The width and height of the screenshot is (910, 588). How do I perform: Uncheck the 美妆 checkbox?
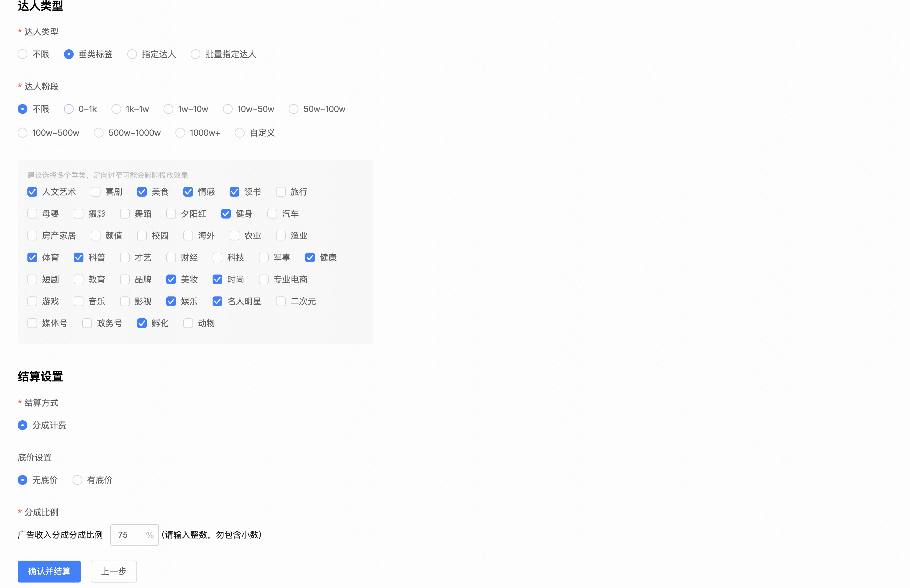(x=171, y=279)
